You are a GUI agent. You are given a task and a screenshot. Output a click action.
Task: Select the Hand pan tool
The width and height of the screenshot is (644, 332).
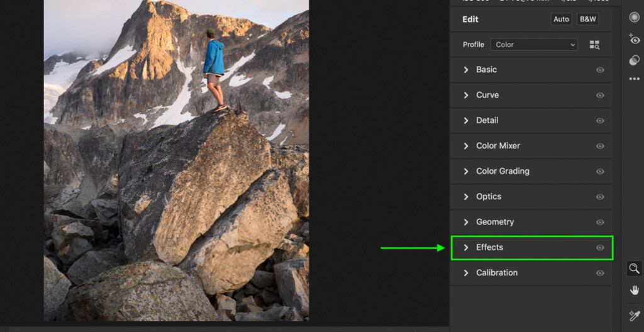click(634, 290)
